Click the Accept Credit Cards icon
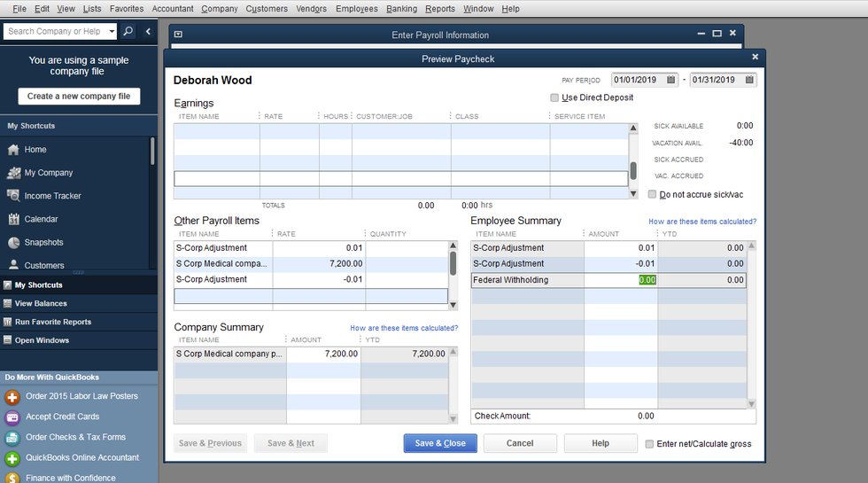The height and width of the screenshot is (483, 868). [x=12, y=417]
